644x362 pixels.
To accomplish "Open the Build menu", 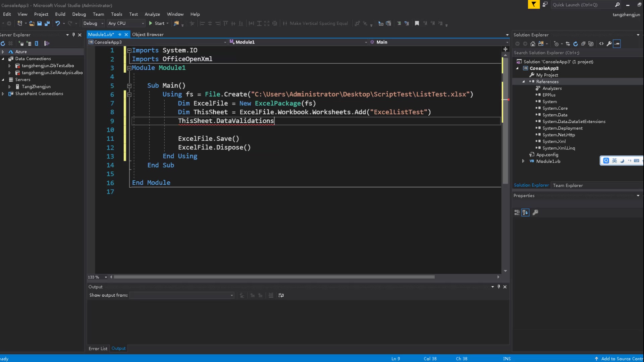I will (60, 14).
